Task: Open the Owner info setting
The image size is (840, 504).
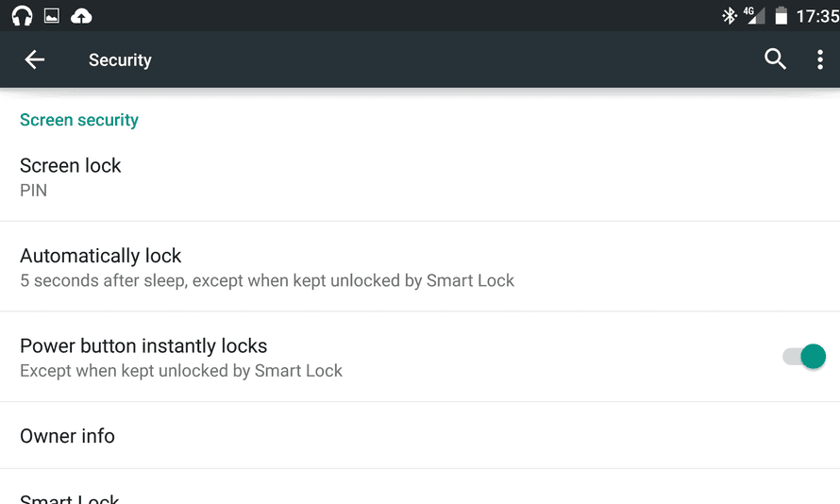Action: (68, 436)
